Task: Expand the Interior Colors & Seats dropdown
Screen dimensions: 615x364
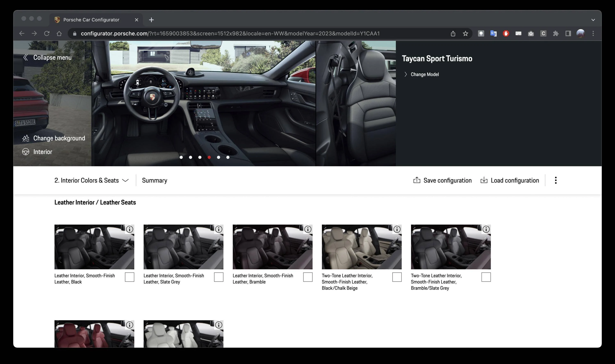Action: click(91, 180)
